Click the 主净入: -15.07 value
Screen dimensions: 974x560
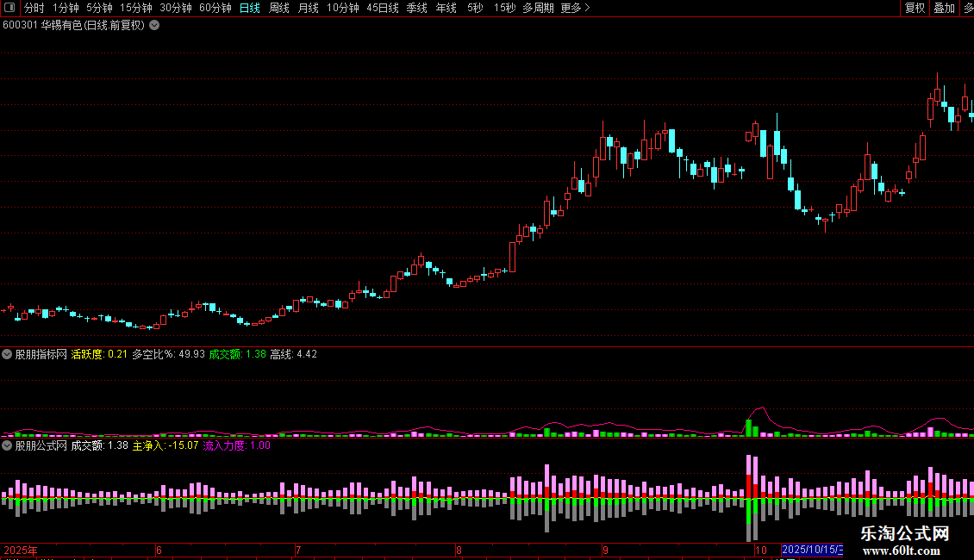pos(165,445)
